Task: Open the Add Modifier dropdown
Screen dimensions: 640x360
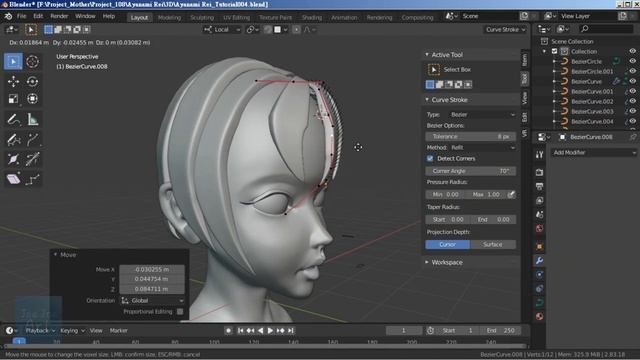Action: tap(594, 152)
